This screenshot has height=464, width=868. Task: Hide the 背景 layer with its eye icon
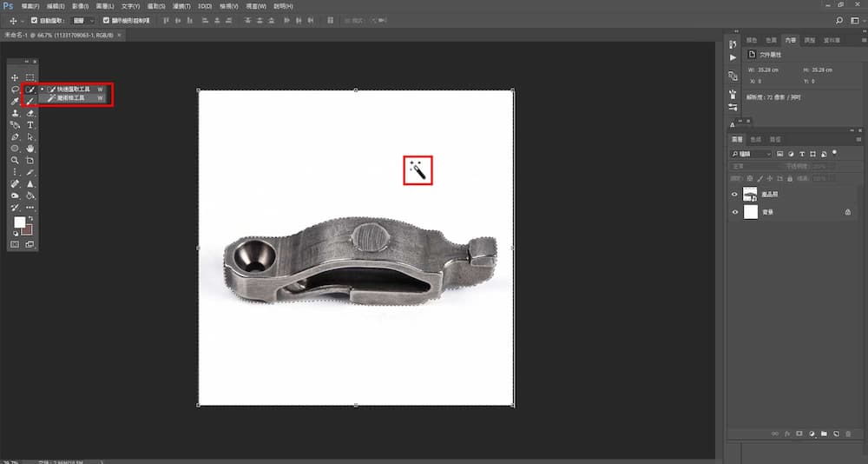734,212
